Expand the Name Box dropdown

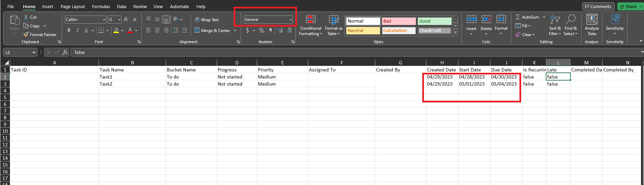click(x=34, y=52)
